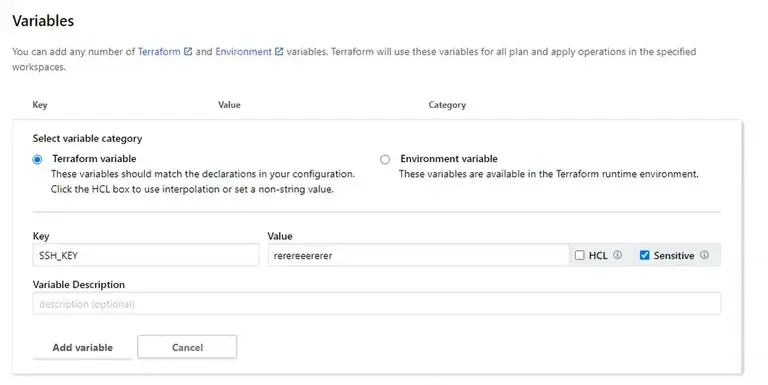The width and height of the screenshot is (768, 385).
Task: Open HCL info icon tooltip
Action: tap(618, 255)
